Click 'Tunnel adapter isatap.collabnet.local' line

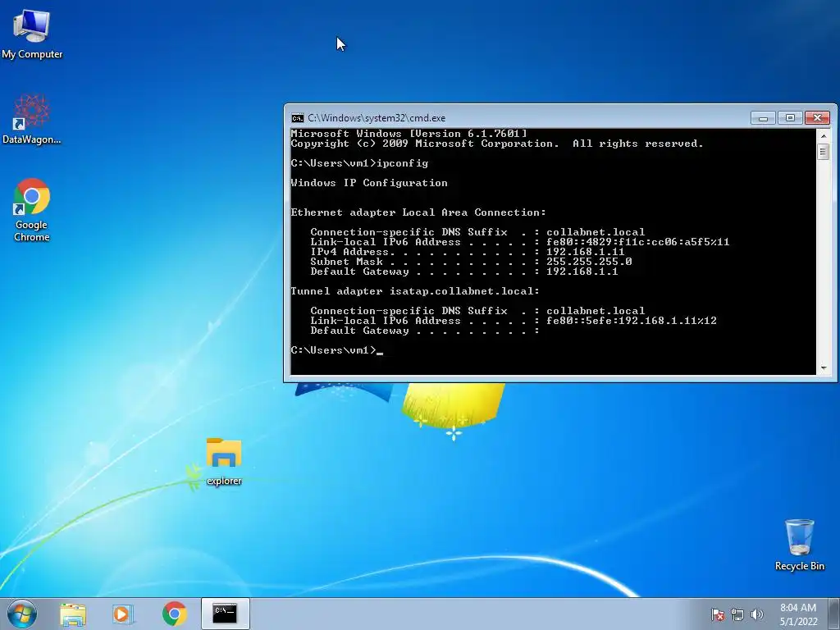[x=415, y=291]
